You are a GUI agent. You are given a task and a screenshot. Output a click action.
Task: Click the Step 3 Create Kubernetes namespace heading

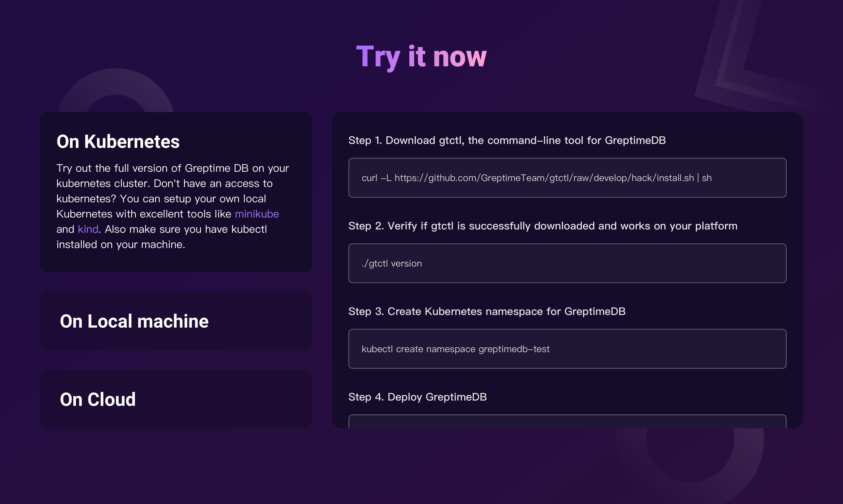pyautogui.click(x=487, y=311)
